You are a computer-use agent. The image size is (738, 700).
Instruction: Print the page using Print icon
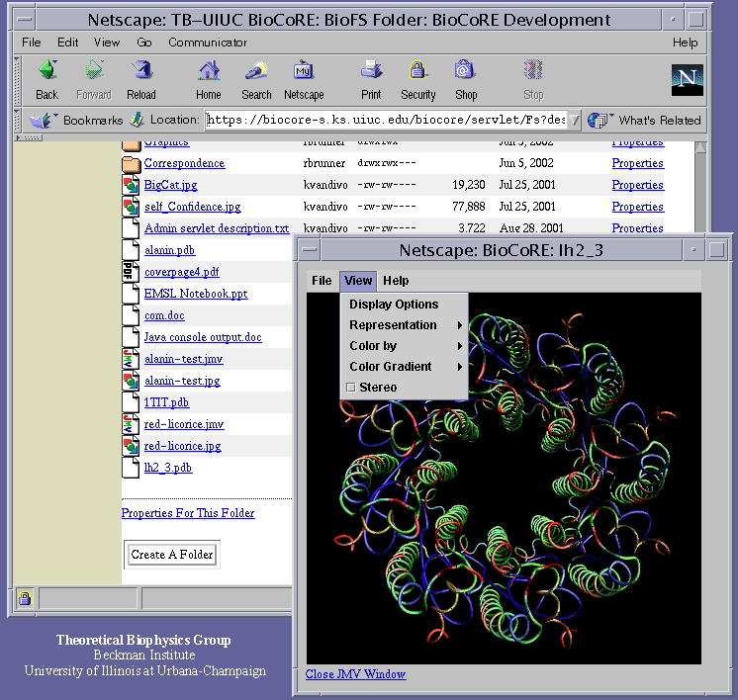click(x=371, y=71)
